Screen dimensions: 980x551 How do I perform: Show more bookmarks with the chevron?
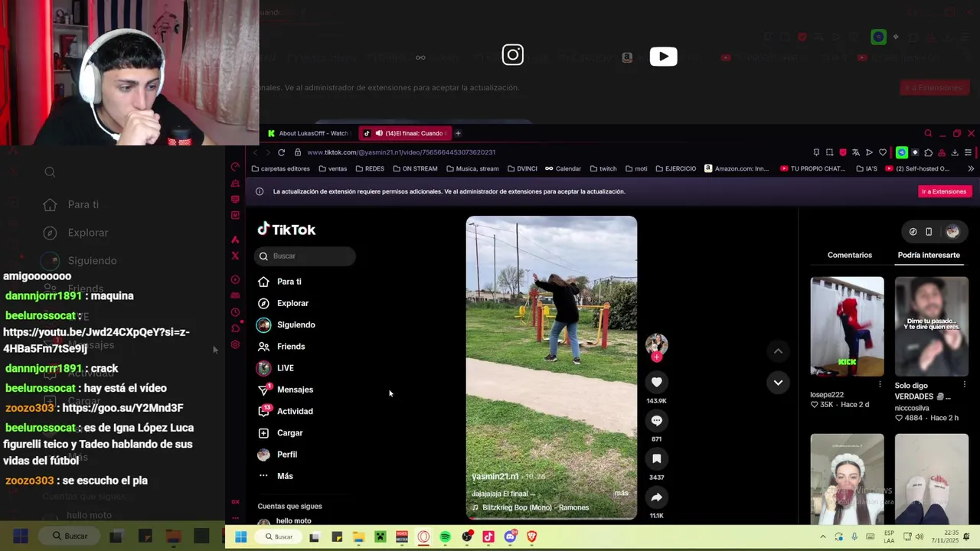click(971, 169)
